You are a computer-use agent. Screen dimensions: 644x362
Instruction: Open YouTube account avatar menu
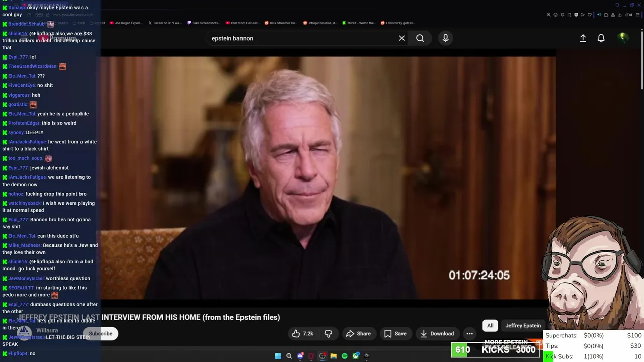pos(622,38)
